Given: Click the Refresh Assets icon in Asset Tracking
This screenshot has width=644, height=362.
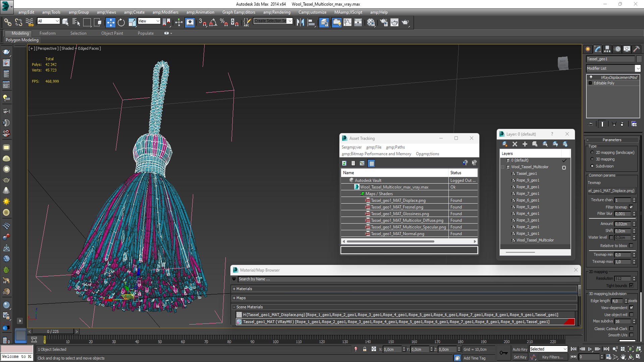Looking at the screenshot, I should (344, 163).
